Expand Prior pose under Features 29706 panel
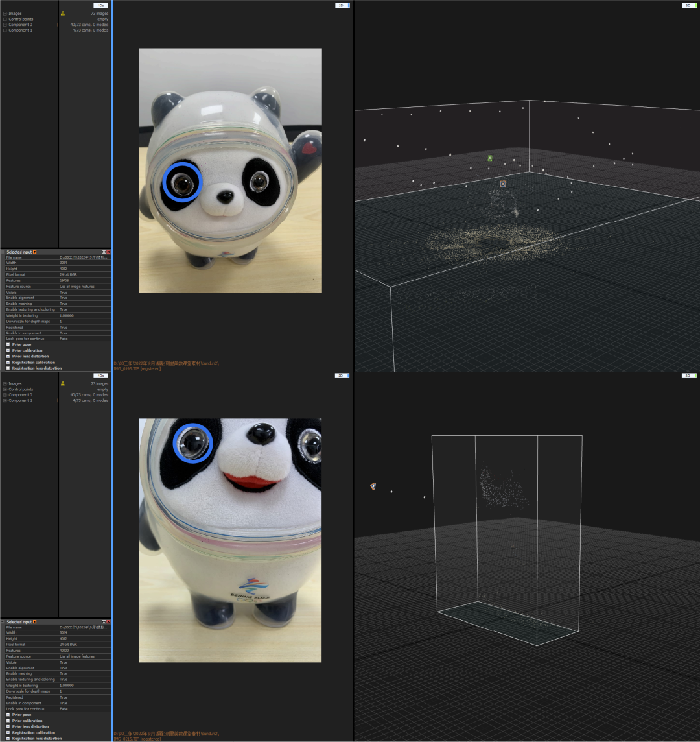The height and width of the screenshot is (742, 700). [8, 344]
